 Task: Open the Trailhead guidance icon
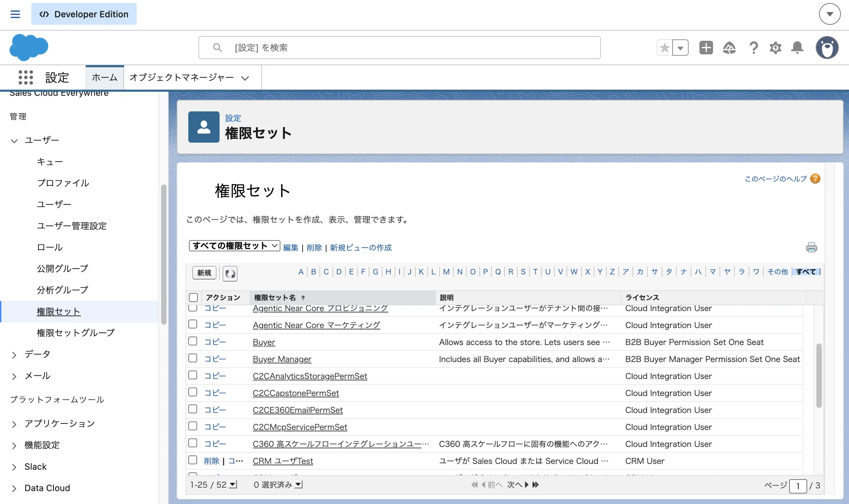click(729, 48)
